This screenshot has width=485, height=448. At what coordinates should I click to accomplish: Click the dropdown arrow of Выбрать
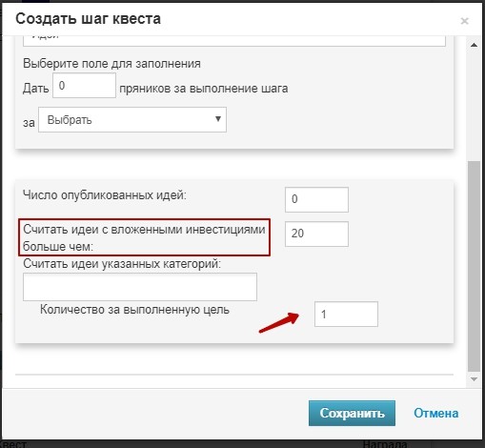(x=218, y=119)
